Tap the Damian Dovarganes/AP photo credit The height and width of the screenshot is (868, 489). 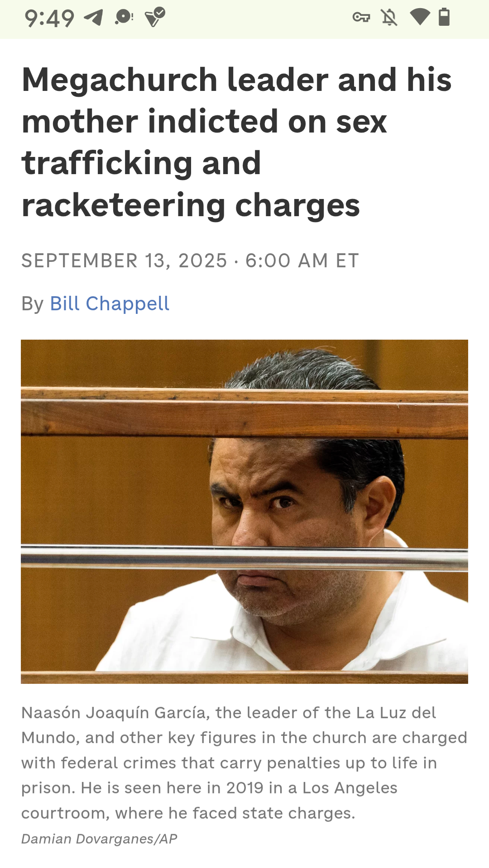click(99, 839)
